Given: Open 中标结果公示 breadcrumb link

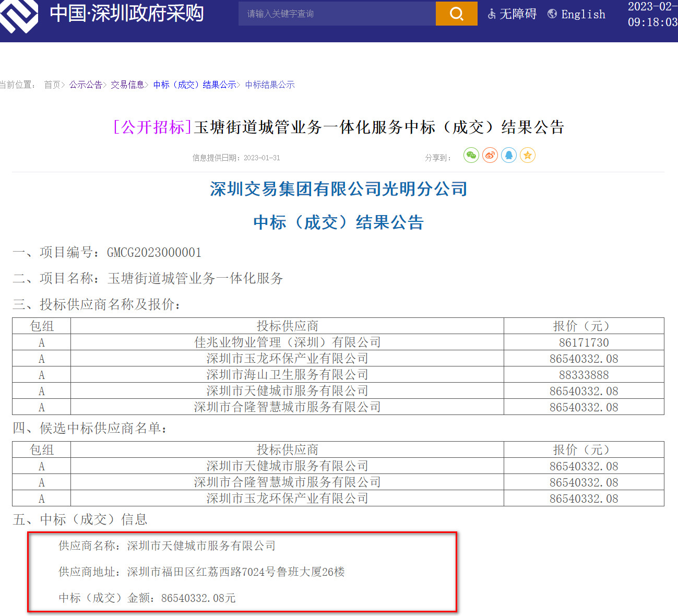Looking at the screenshot, I should coord(270,85).
